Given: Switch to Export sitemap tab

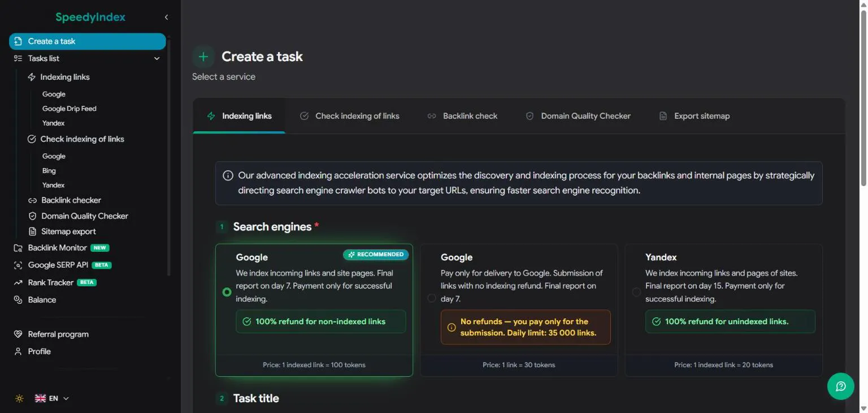Looking at the screenshot, I should (x=695, y=116).
